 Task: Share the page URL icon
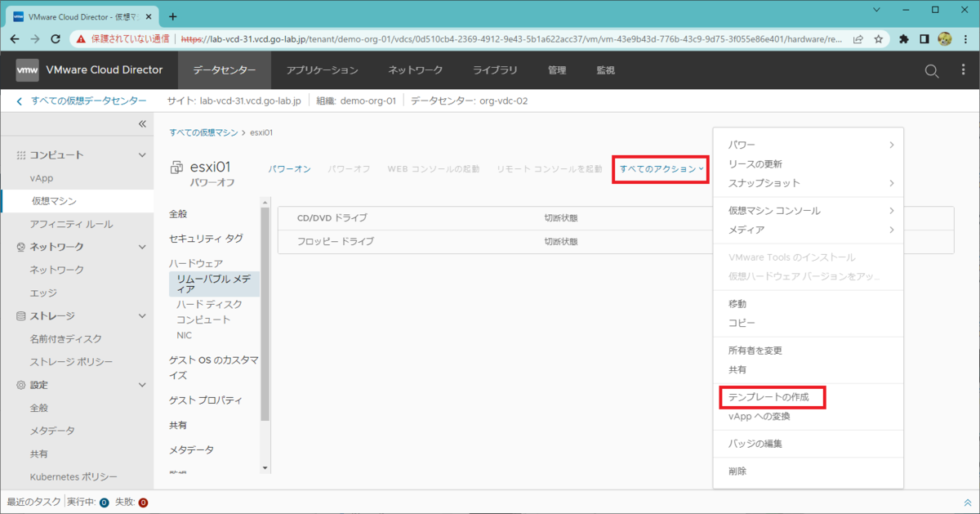tap(858, 38)
